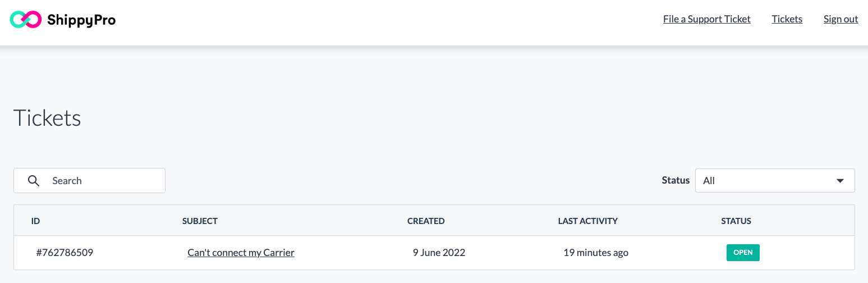The width and height of the screenshot is (868, 283).
Task: Click the Status dropdown arrow icon
Action: [840, 181]
